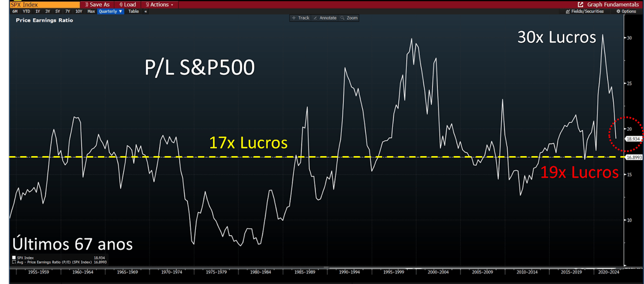The width and height of the screenshot is (644, 284).
Task: Select the Max time range
Action: coord(91,11)
